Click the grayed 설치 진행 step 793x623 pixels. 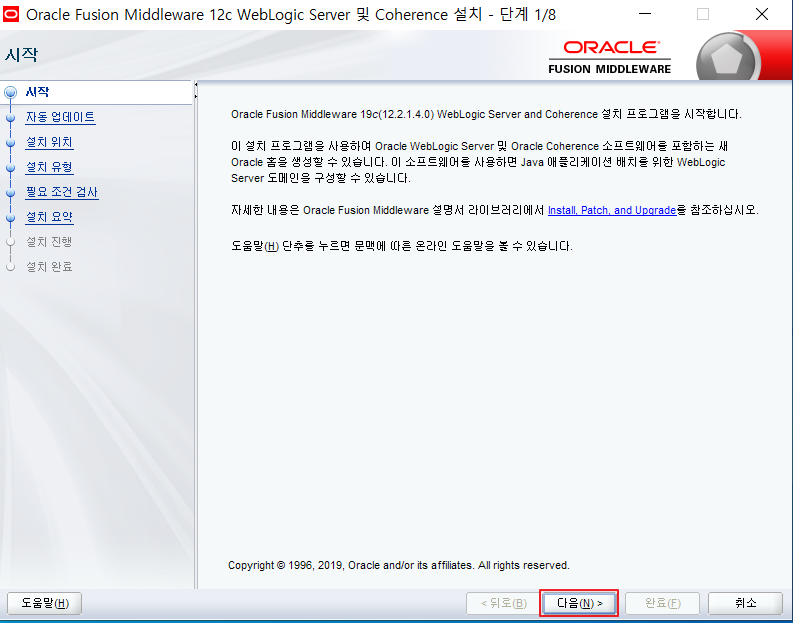click(x=49, y=242)
